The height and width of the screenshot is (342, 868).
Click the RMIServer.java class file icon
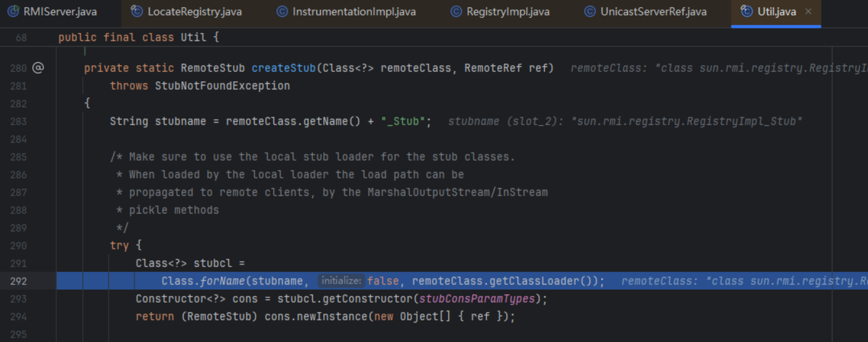pos(13,11)
